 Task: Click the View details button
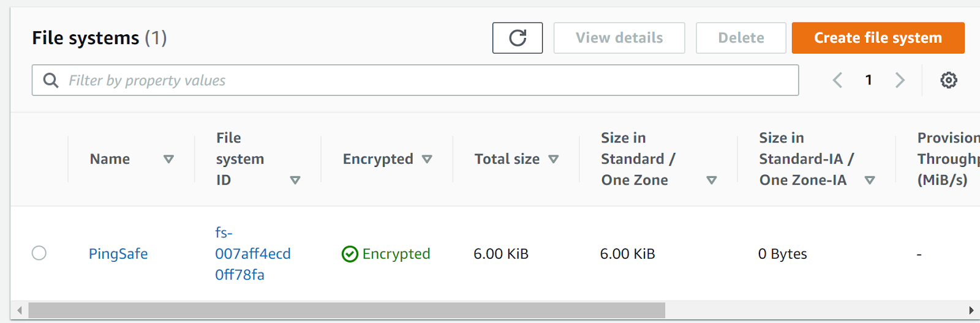point(619,38)
